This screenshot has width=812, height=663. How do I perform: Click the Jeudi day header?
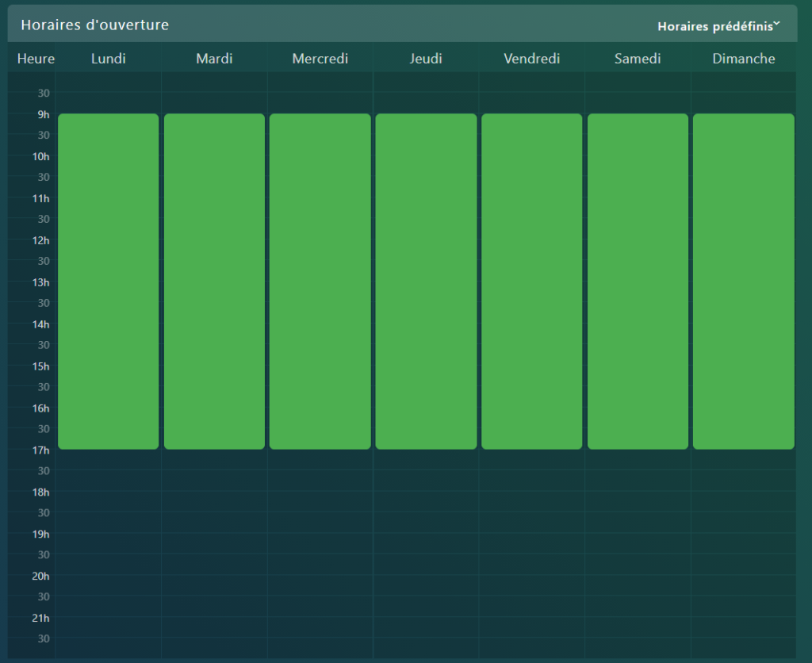[x=426, y=59]
